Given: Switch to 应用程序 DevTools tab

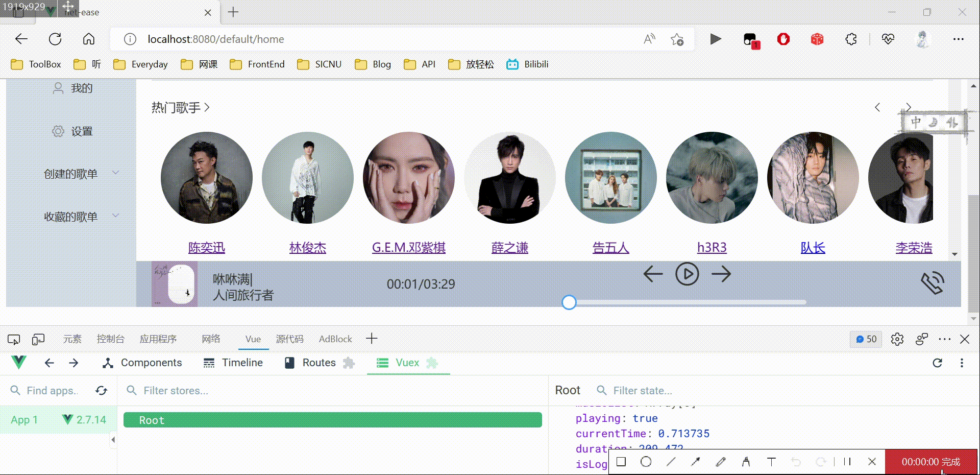Looking at the screenshot, I should pyautogui.click(x=158, y=339).
